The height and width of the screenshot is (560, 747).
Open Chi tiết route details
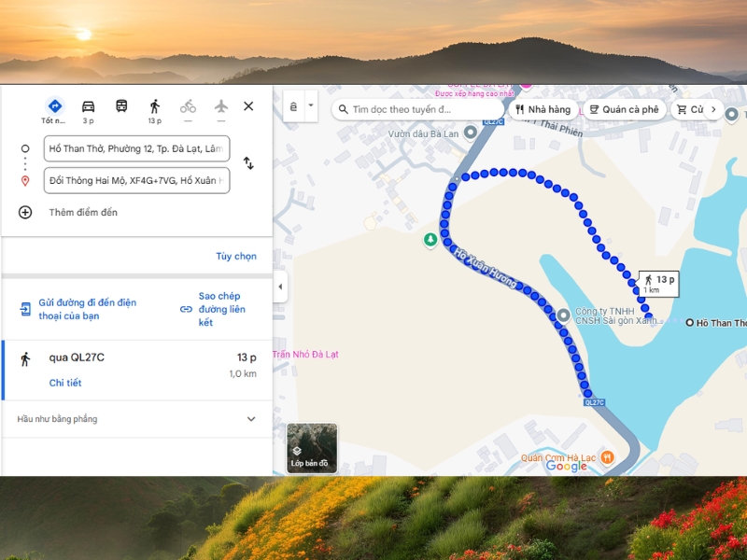coord(65,383)
